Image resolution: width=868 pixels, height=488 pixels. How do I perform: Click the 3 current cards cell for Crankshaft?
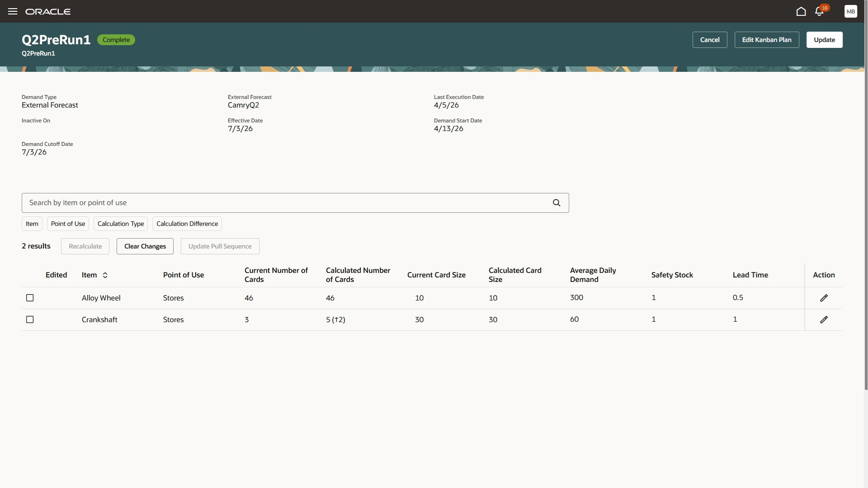click(x=246, y=320)
